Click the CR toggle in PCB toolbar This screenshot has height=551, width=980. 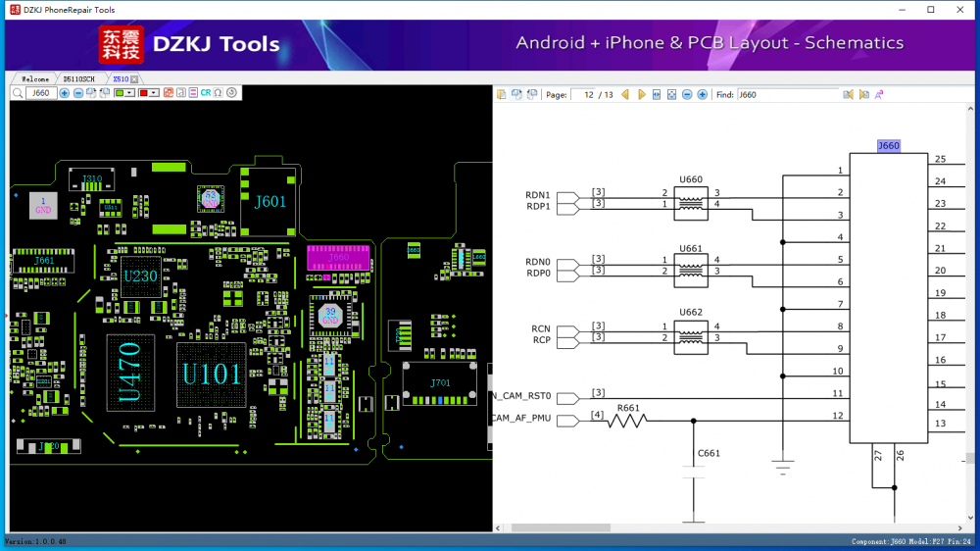[x=206, y=93]
